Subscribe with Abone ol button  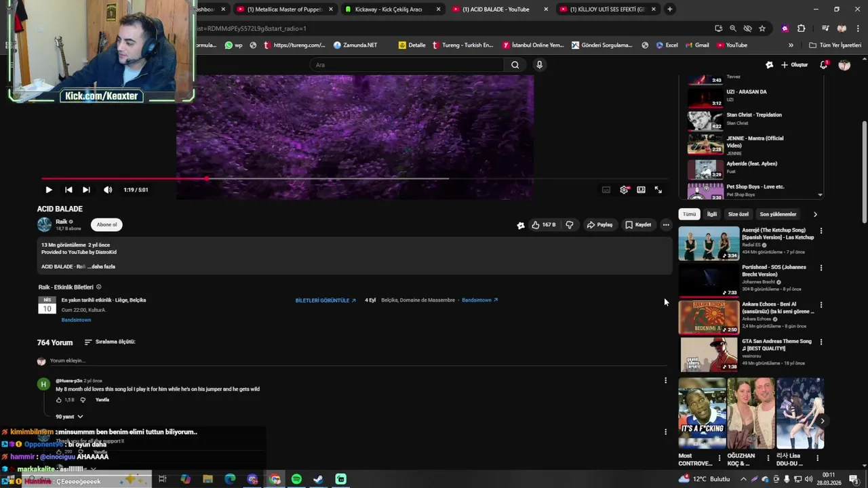pyautogui.click(x=106, y=224)
